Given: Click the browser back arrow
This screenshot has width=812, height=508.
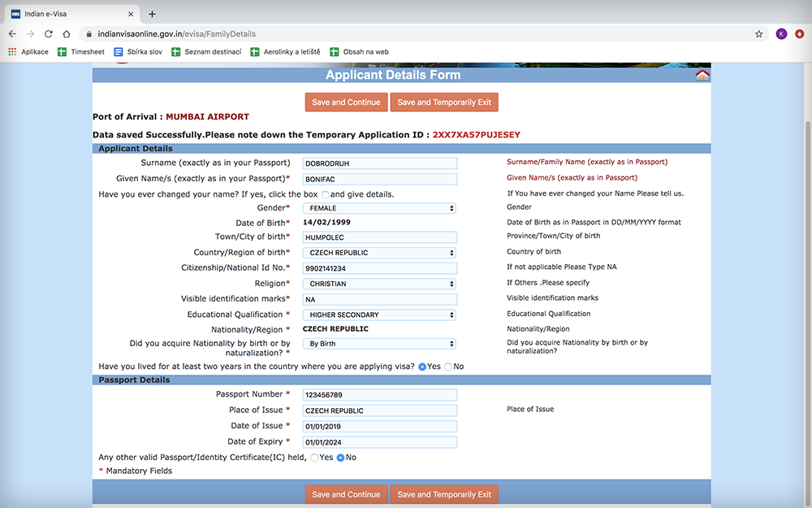Looking at the screenshot, I should (12, 34).
